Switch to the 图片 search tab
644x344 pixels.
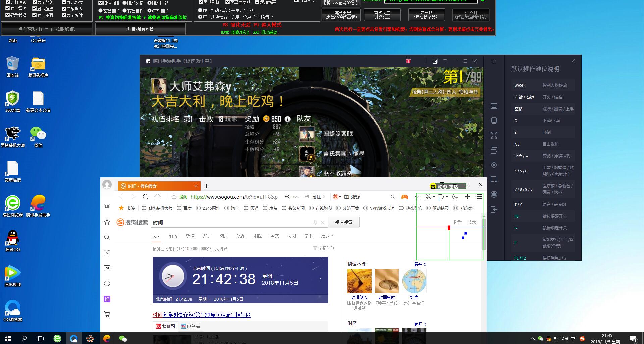pos(224,236)
